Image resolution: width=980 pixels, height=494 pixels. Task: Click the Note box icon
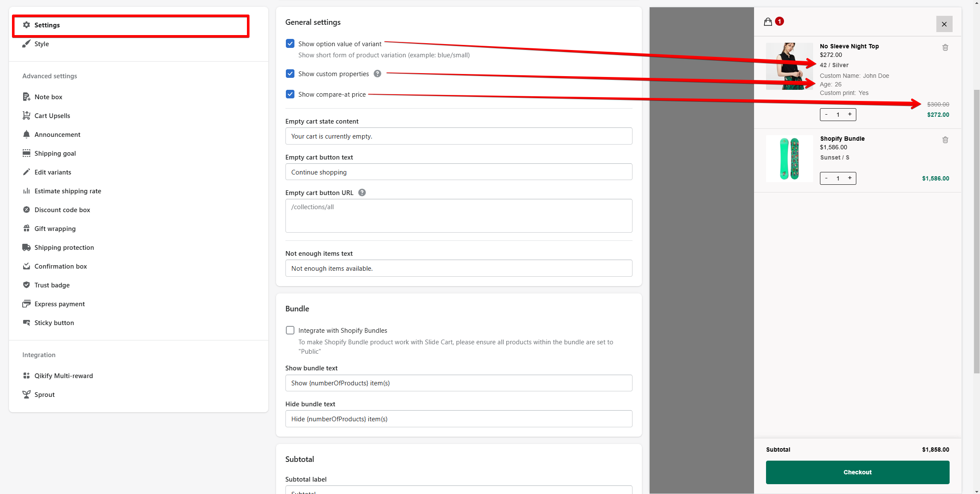27,97
